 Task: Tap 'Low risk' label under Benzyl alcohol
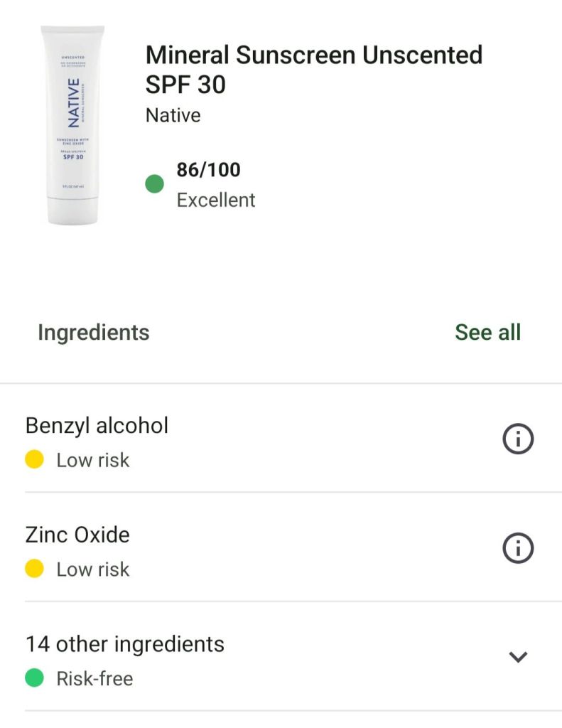click(93, 460)
